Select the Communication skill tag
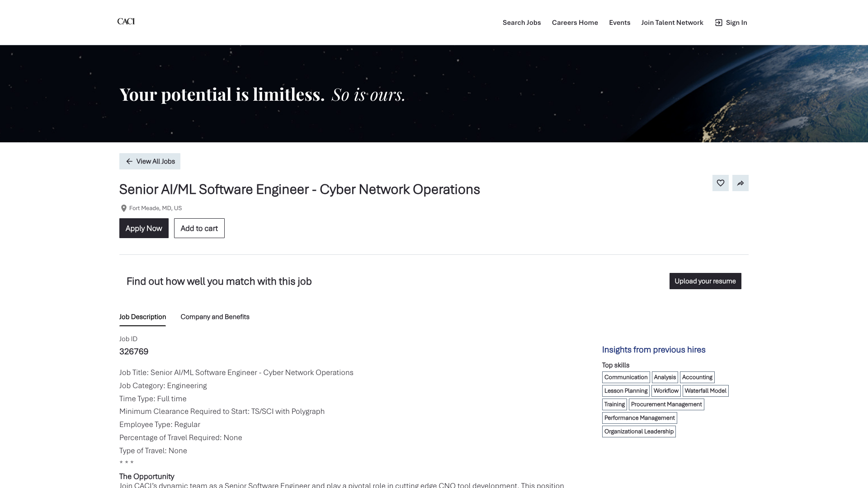The width and height of the screenshot is (868, 488). coord(626,377)
